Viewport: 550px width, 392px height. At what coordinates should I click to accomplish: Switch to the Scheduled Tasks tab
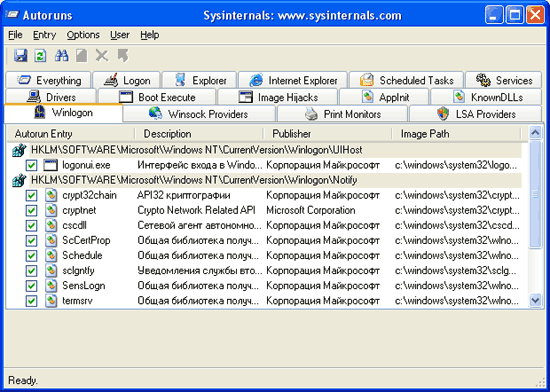tap(406, 80)
